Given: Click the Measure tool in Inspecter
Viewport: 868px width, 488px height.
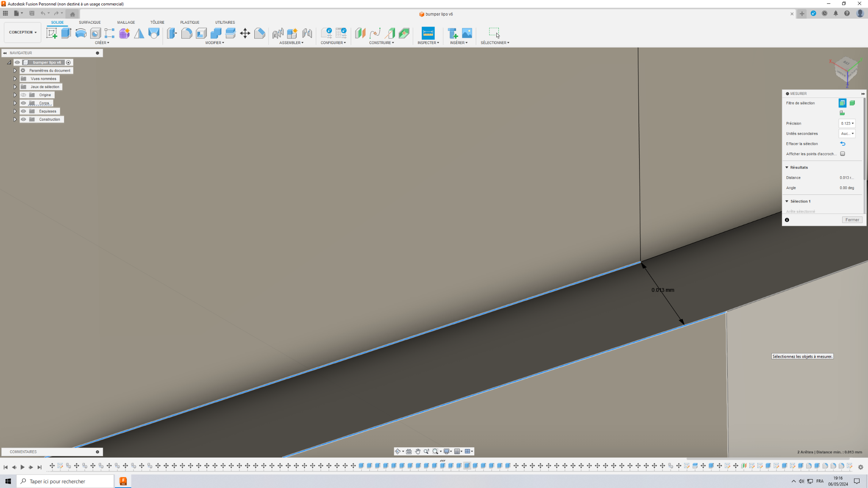Looking at the screenshot, I should click(x=428, y=33).
